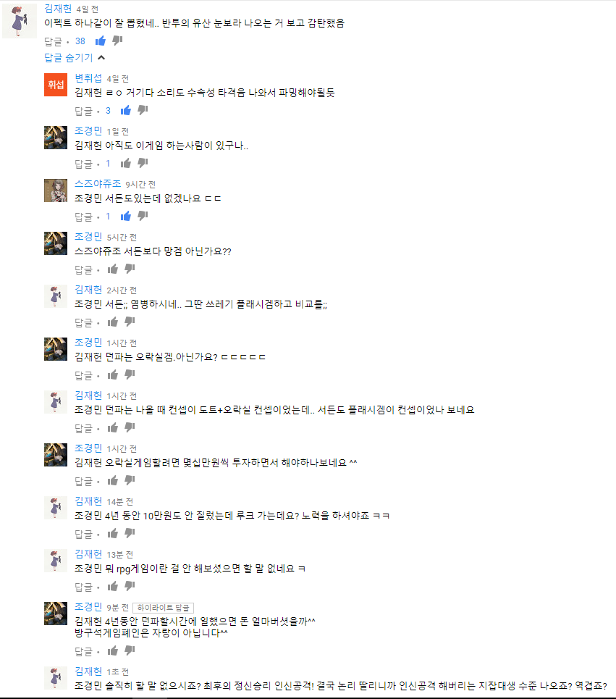616x699 pixels.
Task: Dislike 조경민's reply posted 1일 전
Action: coord(143,164)
